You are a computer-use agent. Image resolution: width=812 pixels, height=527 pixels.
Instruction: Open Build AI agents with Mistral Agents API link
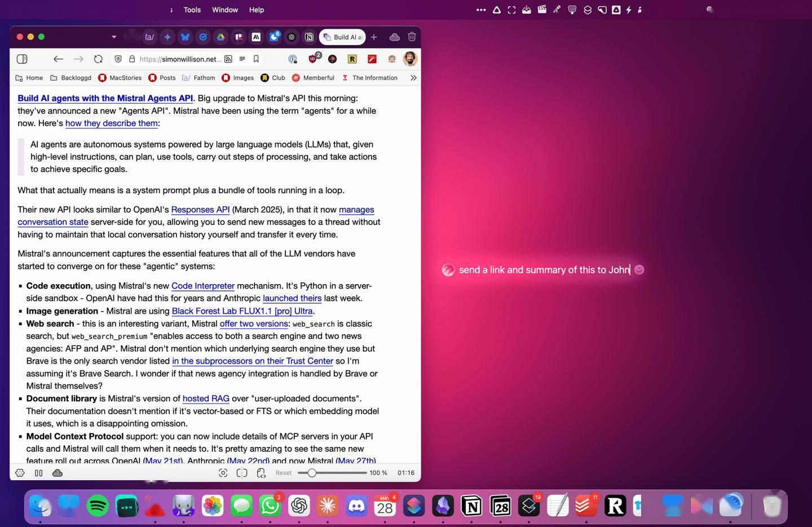(105, 98)
